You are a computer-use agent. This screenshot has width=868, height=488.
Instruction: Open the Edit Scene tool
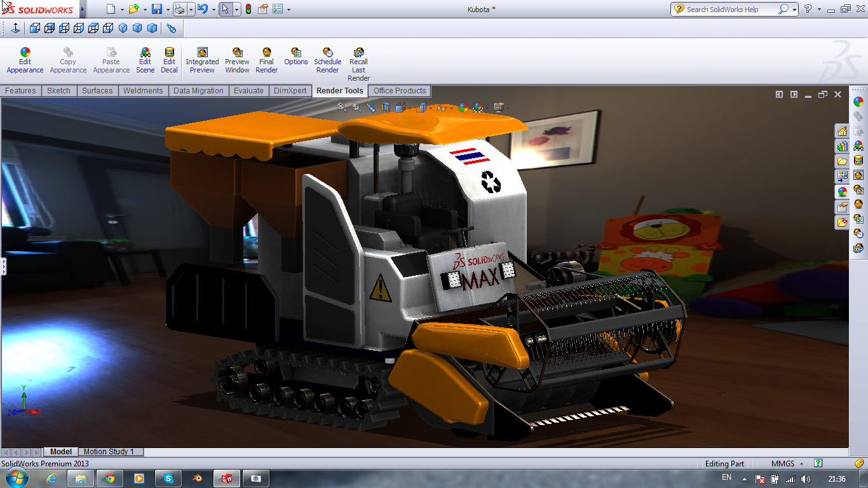pyautogui.click(x=145, y=60)
